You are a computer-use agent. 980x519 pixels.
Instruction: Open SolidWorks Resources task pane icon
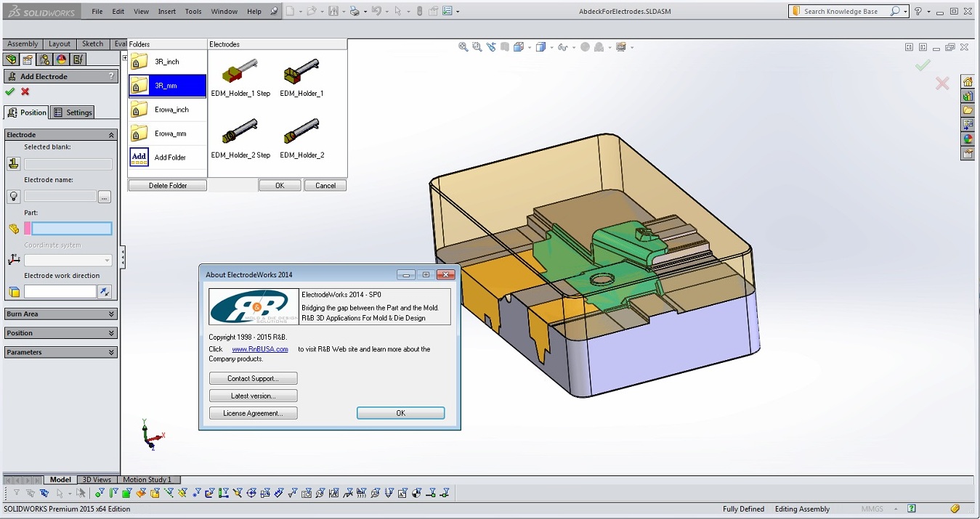(x=968, y=81)
